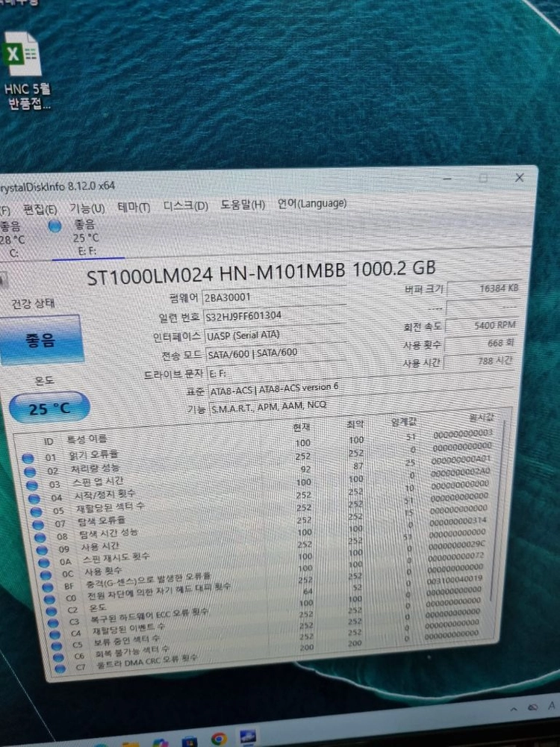
Task: Open the 언어(Language) menu
Action: 312,203
